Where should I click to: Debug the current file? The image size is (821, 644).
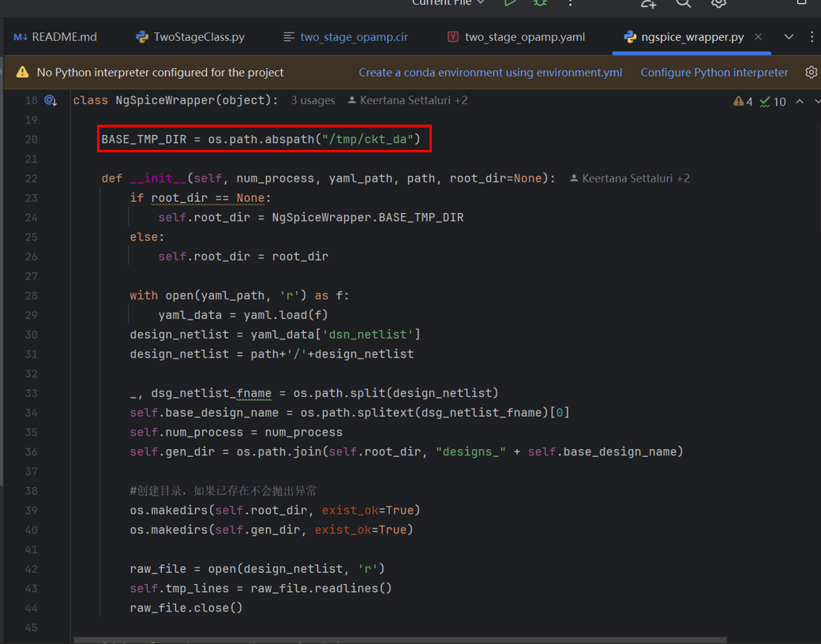pos(540,2)
